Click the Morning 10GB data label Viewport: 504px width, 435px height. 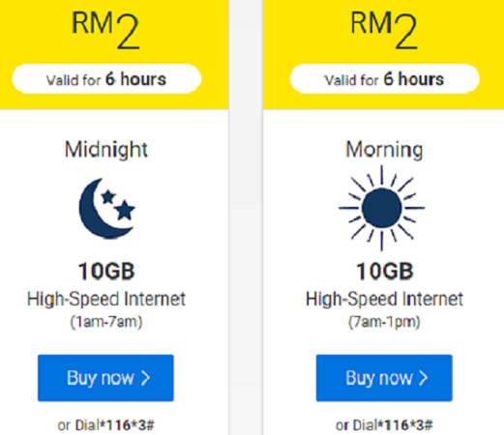[x=384, y=272]
